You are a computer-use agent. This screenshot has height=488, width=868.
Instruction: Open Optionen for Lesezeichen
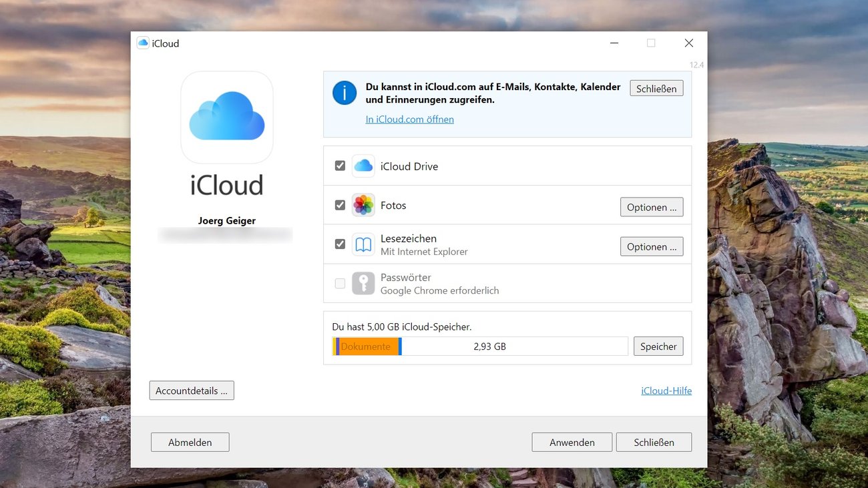[x=651, y=247]
